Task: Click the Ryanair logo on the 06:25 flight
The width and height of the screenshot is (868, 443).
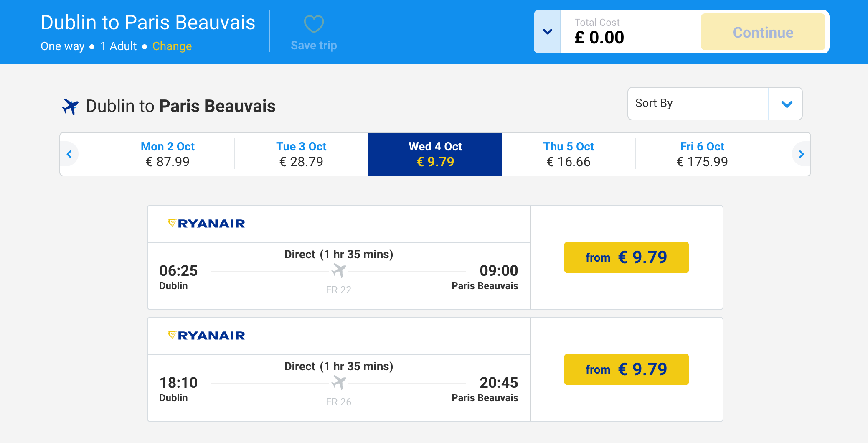Action: [x=206, y=224]
